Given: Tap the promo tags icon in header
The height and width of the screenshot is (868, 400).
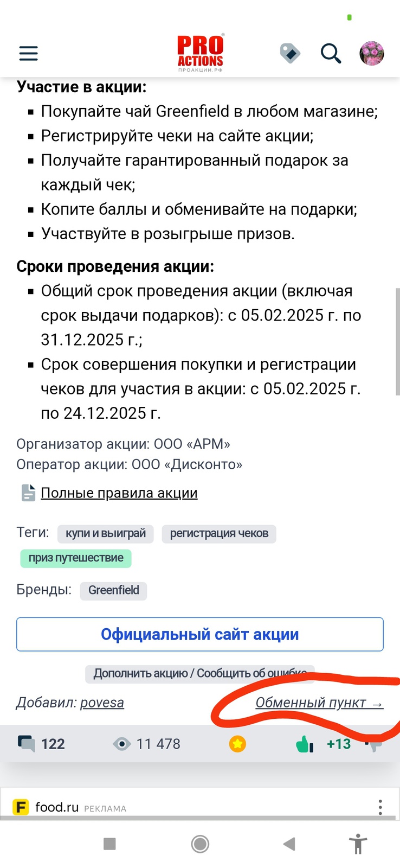Looking at the screenshot, I should coord(290,54).
